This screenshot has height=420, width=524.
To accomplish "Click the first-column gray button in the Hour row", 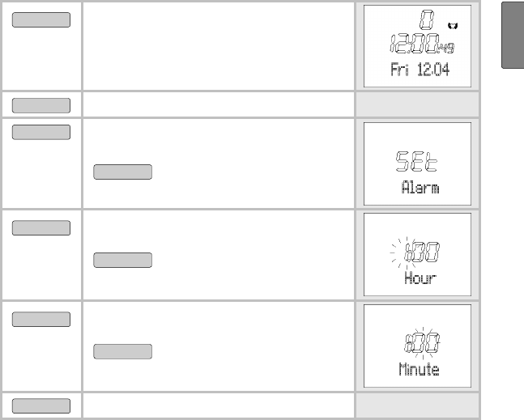I will click(41, 227).
